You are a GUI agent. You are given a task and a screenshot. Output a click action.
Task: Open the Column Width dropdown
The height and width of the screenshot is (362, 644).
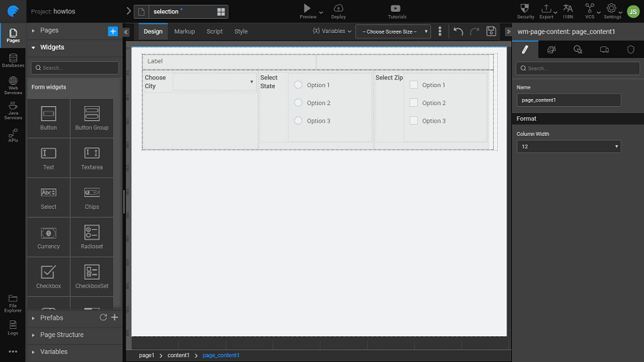coord(569,146)
